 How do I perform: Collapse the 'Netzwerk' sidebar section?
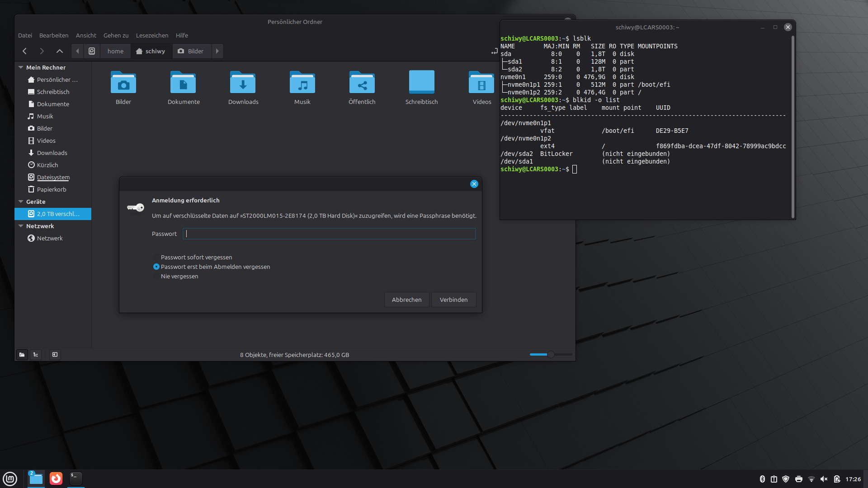[21, 226]
